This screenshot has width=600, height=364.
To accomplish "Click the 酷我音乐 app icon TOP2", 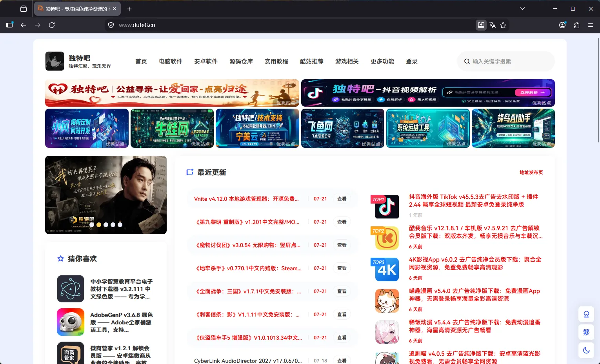I will point(387,238).
